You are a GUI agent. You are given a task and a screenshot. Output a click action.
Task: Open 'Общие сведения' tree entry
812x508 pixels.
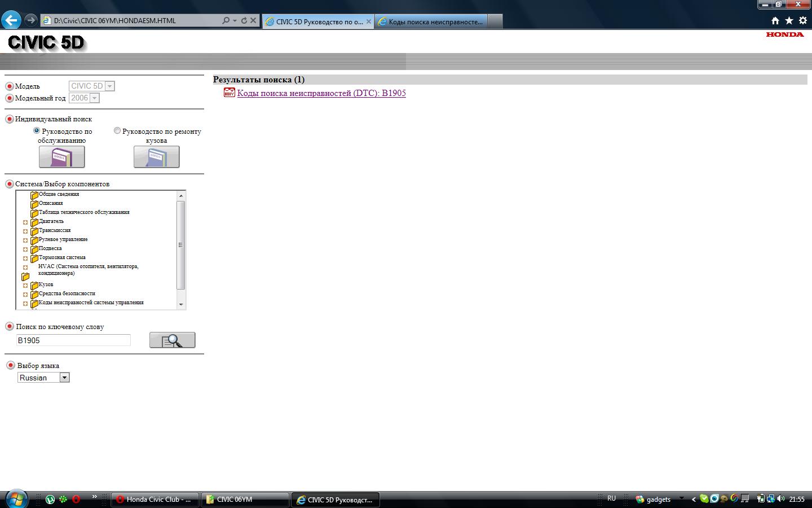(x=59, y=194)
